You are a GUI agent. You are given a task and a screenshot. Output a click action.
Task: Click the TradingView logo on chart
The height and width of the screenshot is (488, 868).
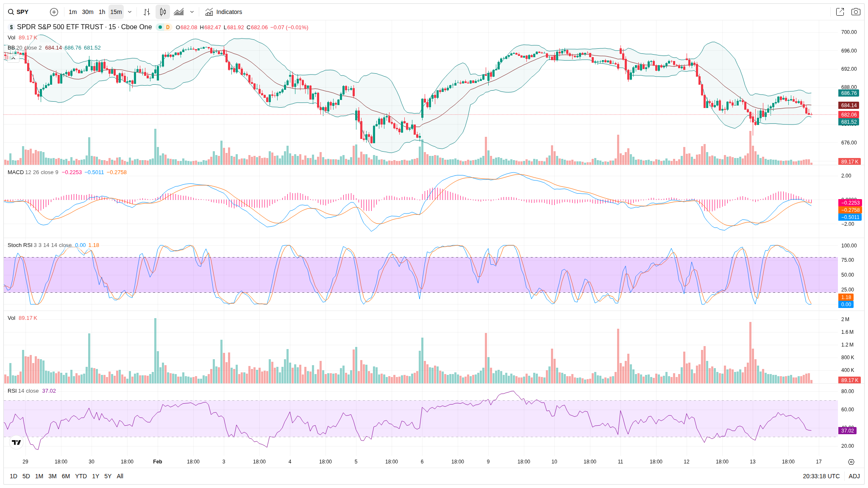click(16, 442)
